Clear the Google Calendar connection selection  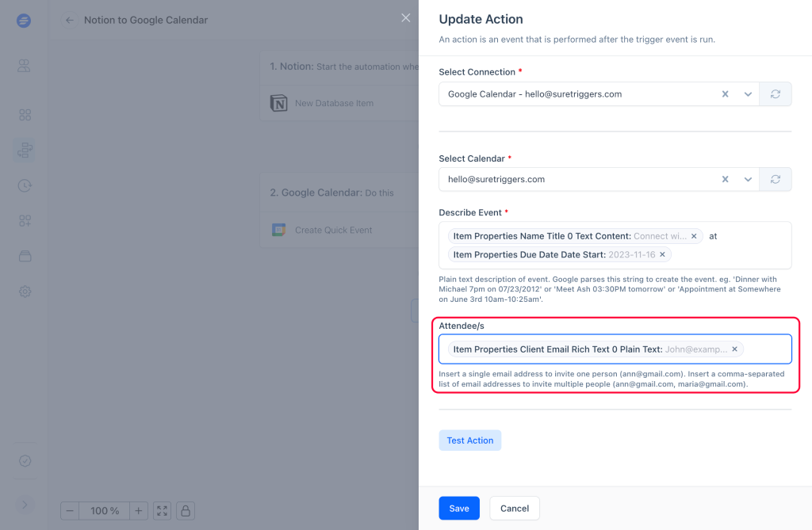(725, 94)
